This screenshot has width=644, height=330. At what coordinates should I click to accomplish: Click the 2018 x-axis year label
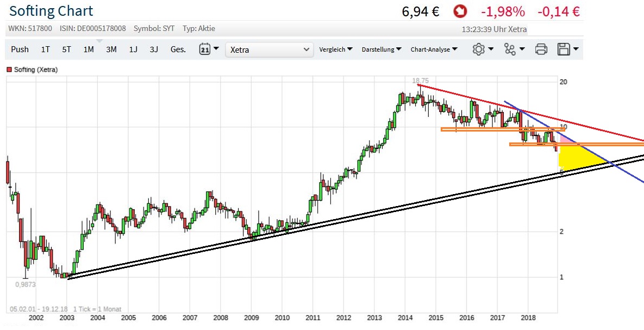pos(528,317)
